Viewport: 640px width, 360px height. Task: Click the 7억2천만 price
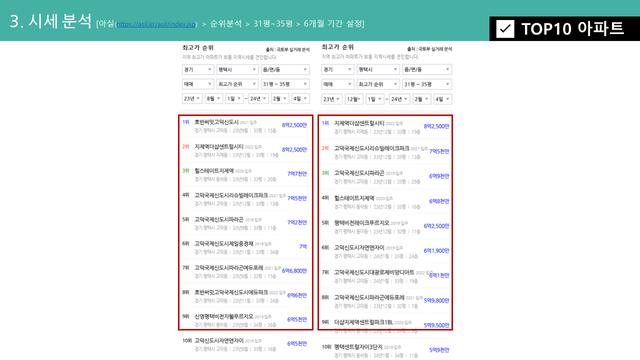(x=297, y=222)
